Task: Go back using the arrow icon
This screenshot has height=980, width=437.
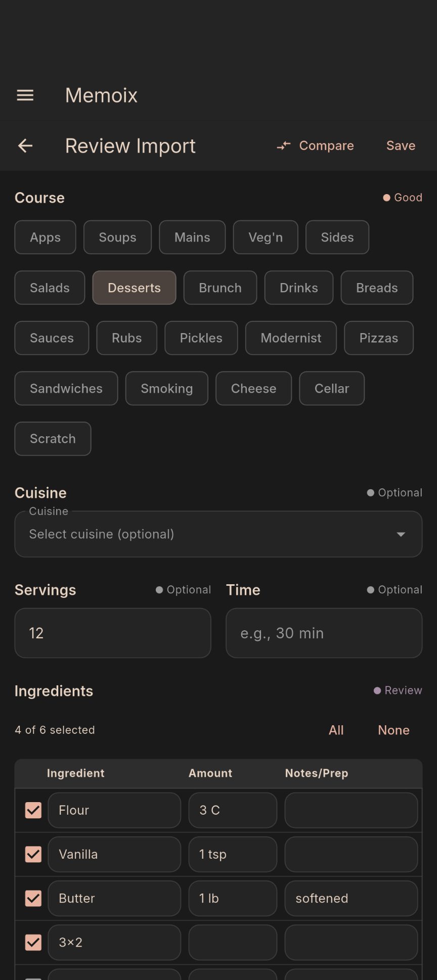Action: [x=25, y=146]
